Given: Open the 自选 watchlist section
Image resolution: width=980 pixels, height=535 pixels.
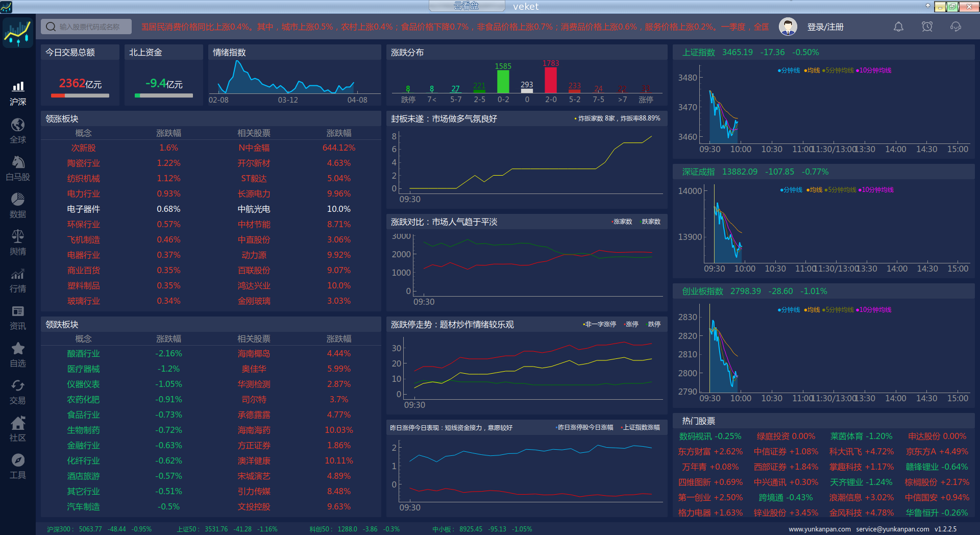Looking at the screenshot, I should (x=18, y=355).
